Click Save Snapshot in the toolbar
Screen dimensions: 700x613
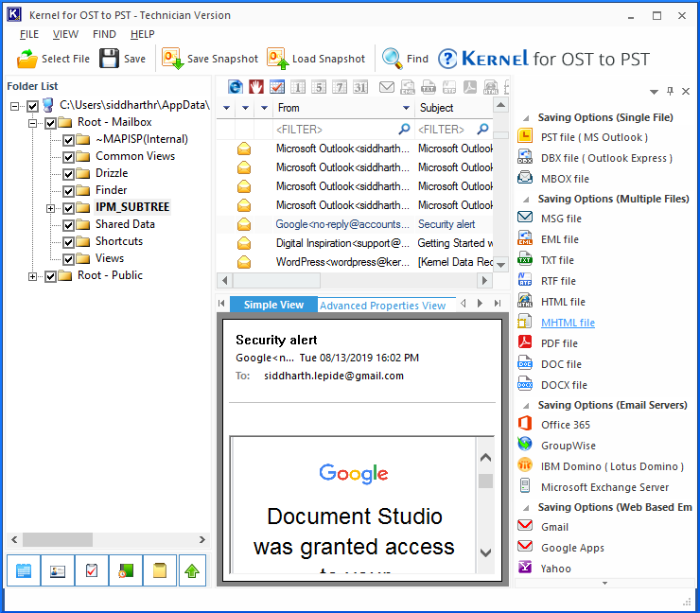tap(210, 59)
